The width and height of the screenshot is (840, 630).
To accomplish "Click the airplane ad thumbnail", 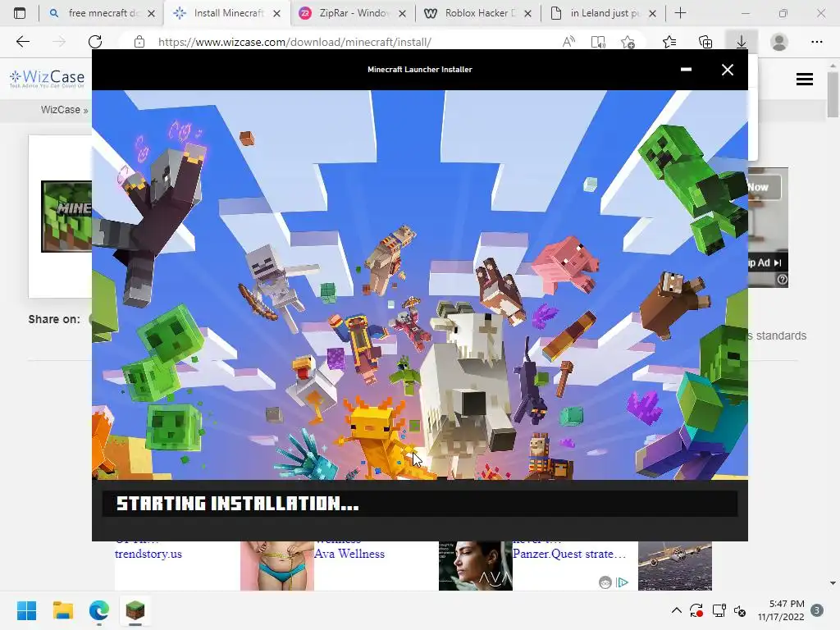I will (674, 565).
